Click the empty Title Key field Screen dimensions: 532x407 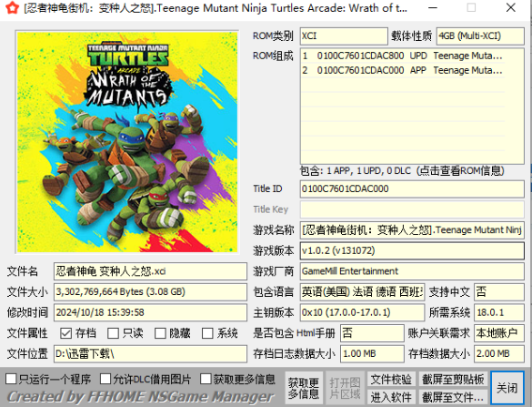click(x=412, y=209)
